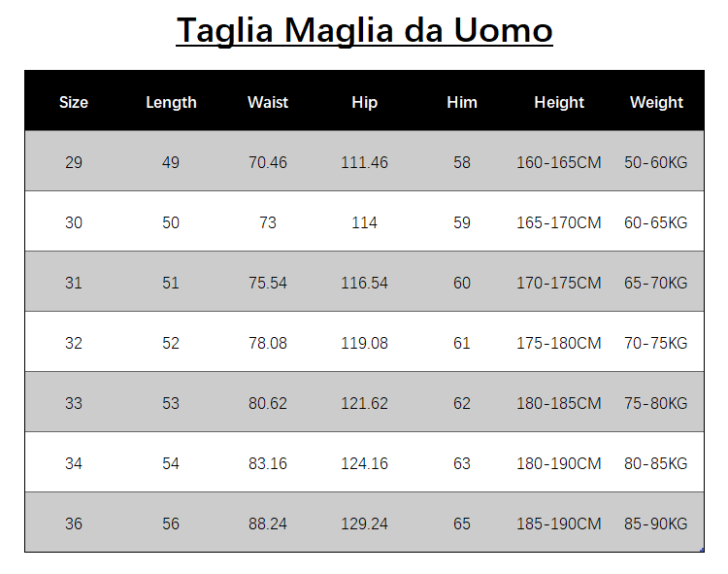Select the Weight column header
The image size is (728, 574).
coord(656,102)
